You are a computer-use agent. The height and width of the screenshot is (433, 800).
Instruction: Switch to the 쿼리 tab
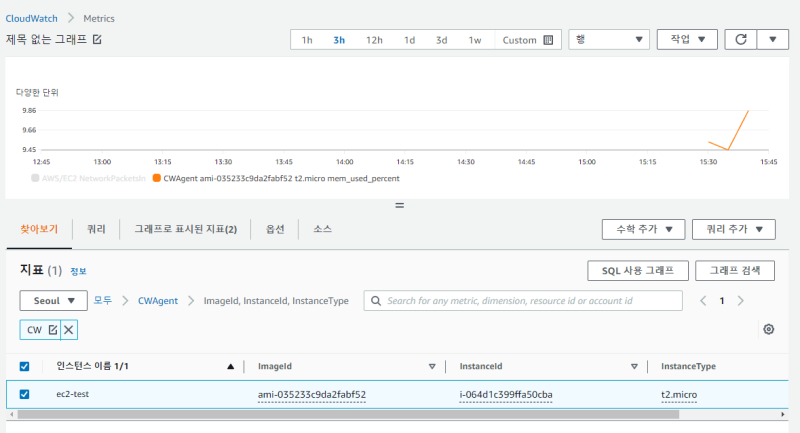click(96, 229)
